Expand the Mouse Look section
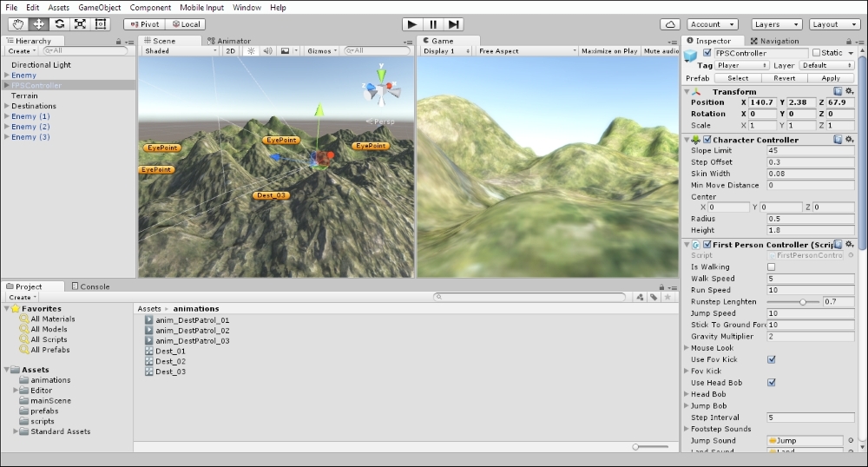The height and width of the screenshot is (467, 868). click(687, 348)
